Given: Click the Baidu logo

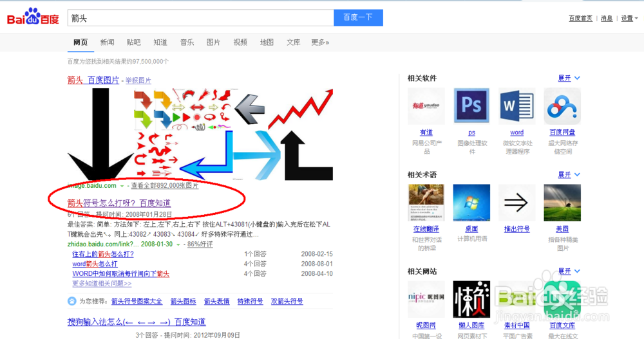Looking at the screenshot, I should tap(33, 17).
